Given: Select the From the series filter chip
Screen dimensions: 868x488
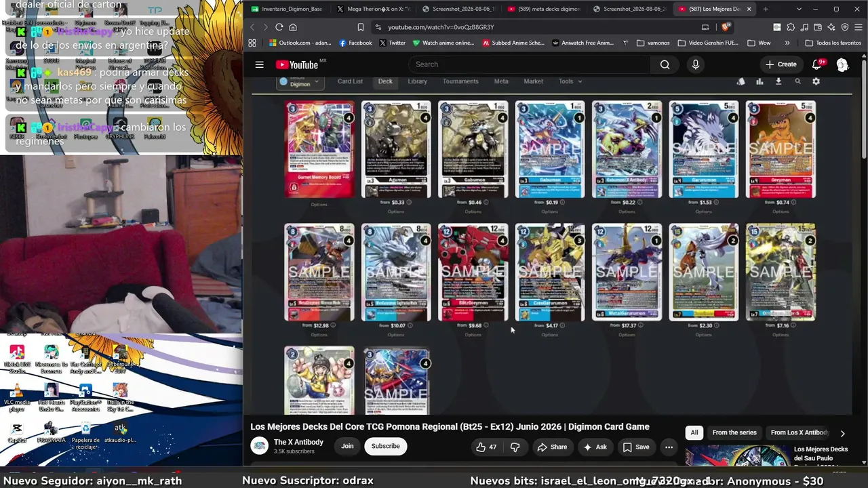Looking at the screenshot, I should click(x=734, y=432).
